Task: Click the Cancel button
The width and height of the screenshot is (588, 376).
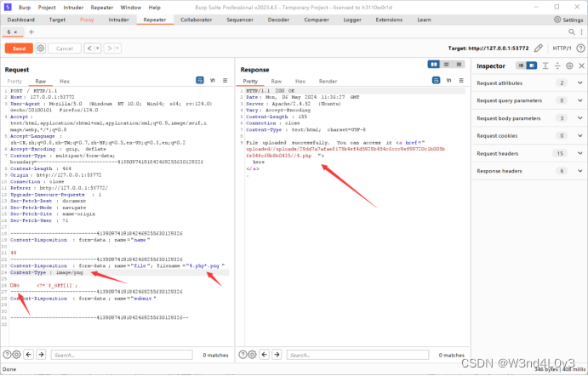Action: (65, 48)
